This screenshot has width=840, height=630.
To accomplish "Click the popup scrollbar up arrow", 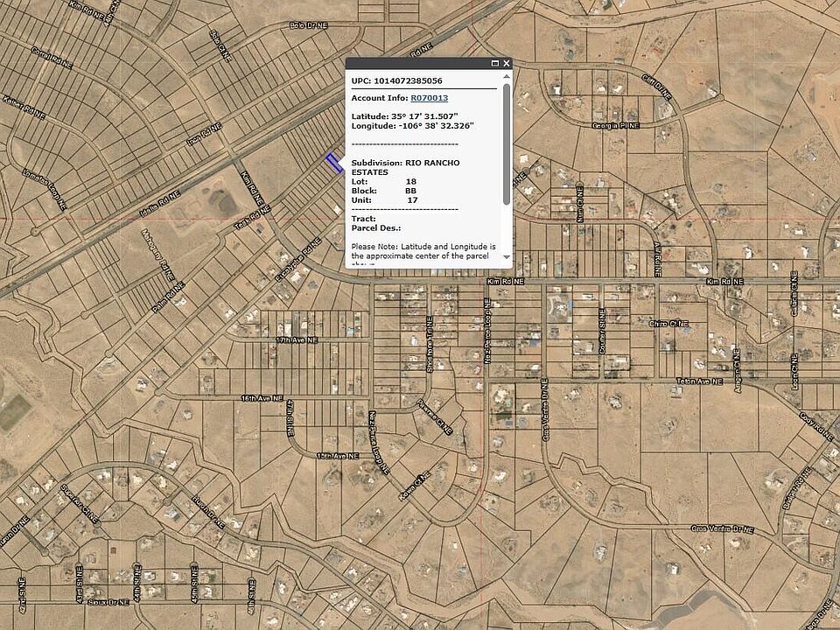I will click(x=507, y=77).
